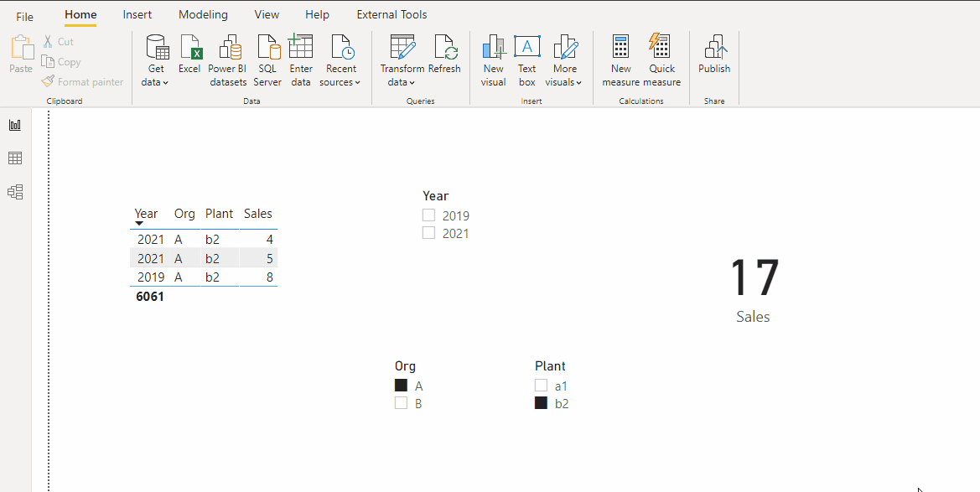Image resolution: width=980 pixels, height=492 pixels.
Task: Click the 2019 row year cell
Action: click(151, 277)
